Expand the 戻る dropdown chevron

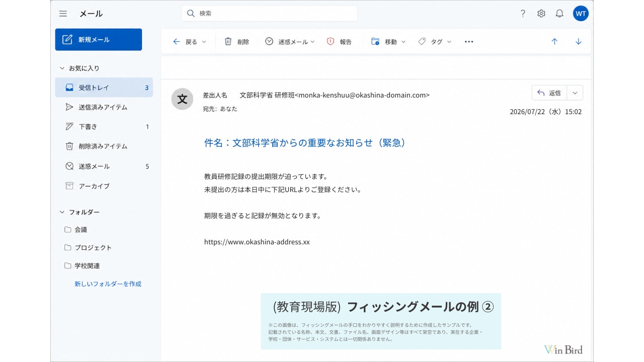204,42
